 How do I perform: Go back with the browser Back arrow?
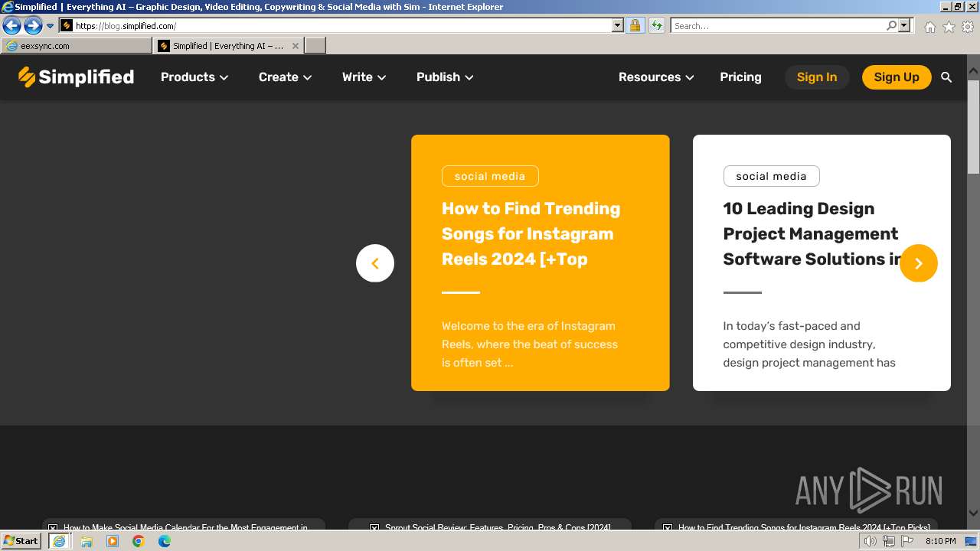pos(11,26)
